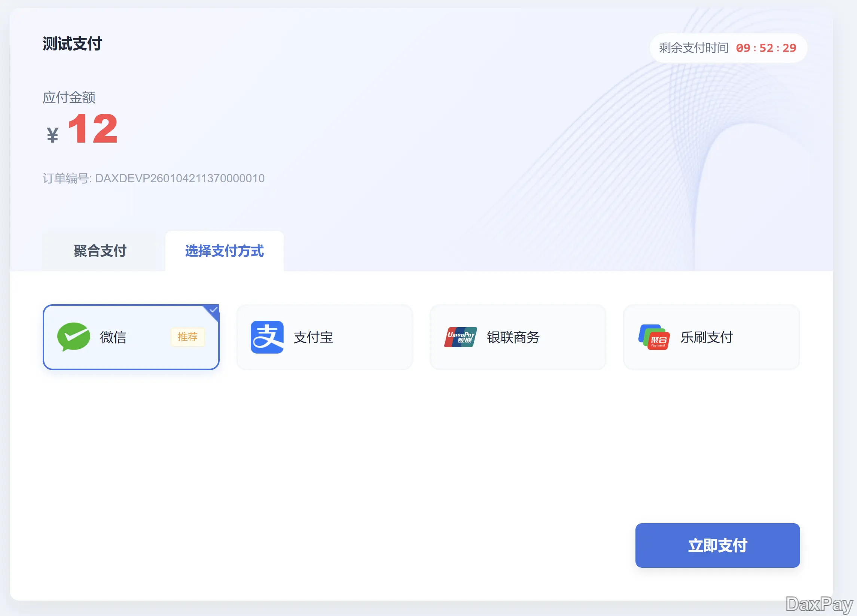The width and height of the screenshot is (857, 616).
Task: Click the 剩余支付时间 label
Action: point(693,48)
